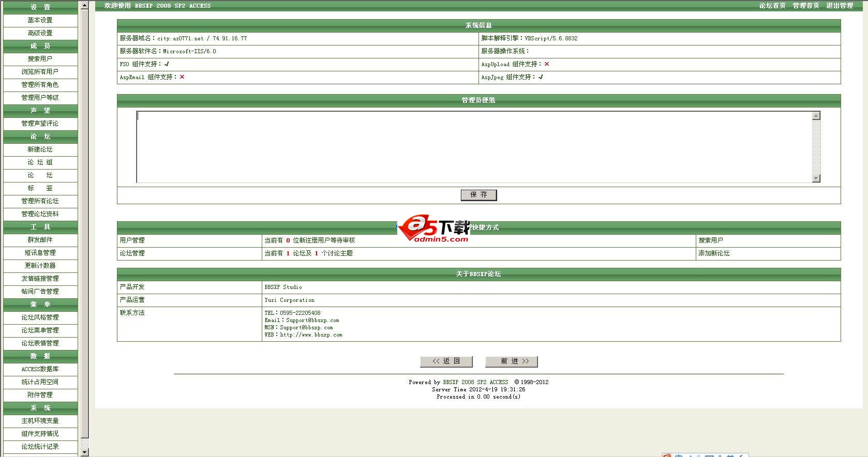Open 用户管理 shortcut
The height and width of the screenshot is (457, 868).
[132, 240]
